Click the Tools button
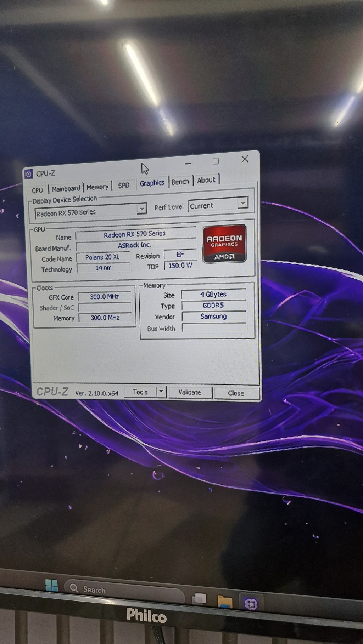 tap(140, 392)
